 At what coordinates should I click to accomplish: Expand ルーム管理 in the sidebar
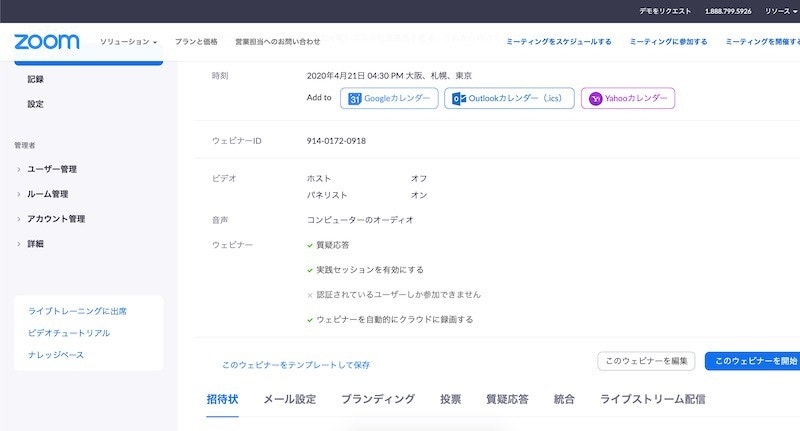(48, 194)
